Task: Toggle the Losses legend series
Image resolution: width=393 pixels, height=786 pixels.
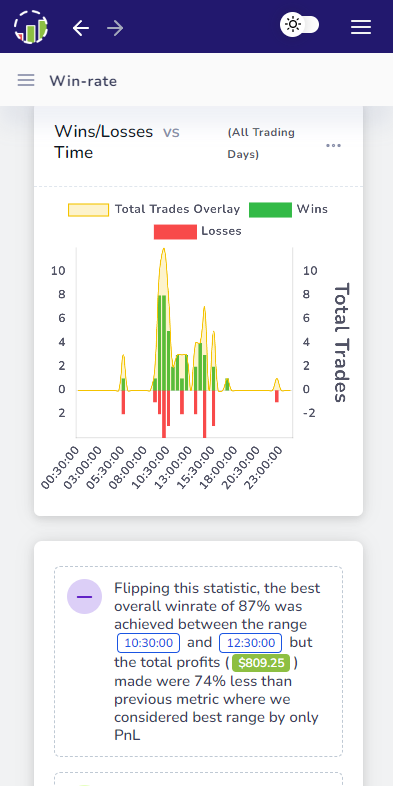Action: pyautogui.click(x=198, y=232)
